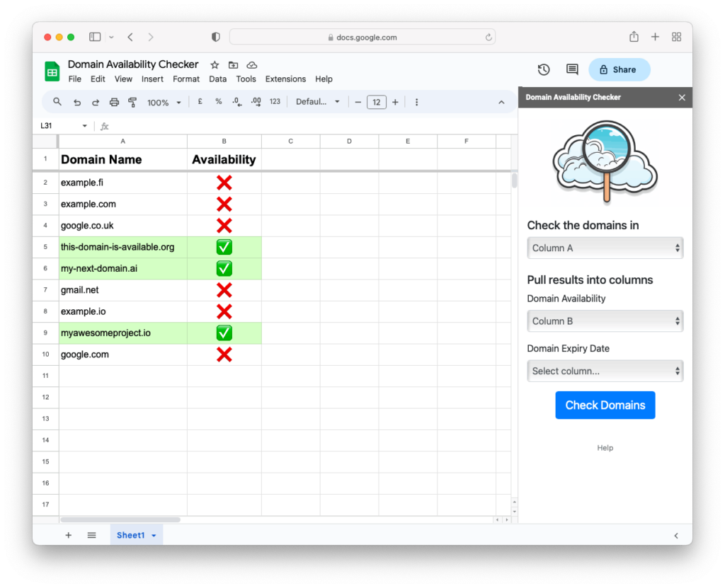Open Google Sheets home icon

pos(52,71)
